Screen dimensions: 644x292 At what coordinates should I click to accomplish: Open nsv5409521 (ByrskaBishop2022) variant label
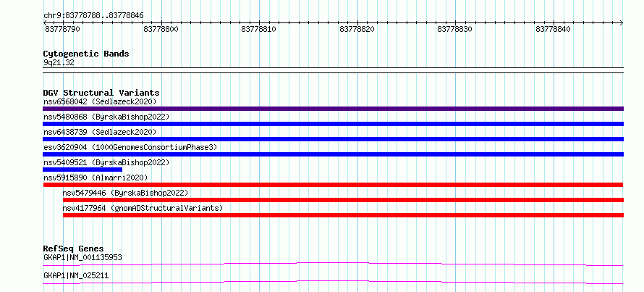(106, 162)
